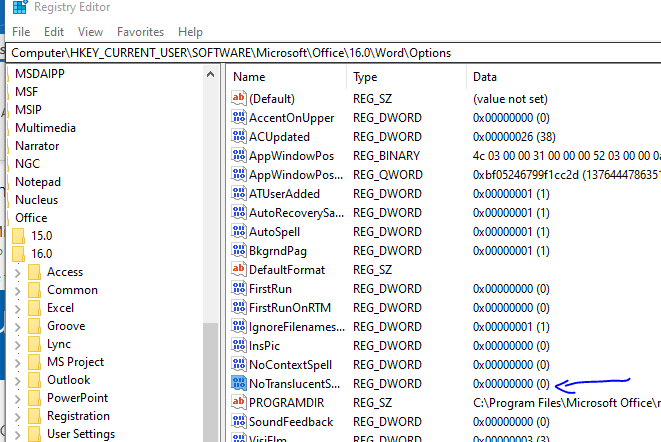Click the PROGRAMDIR data path cell
The image size is (661, 442).
tap(567, 402)
